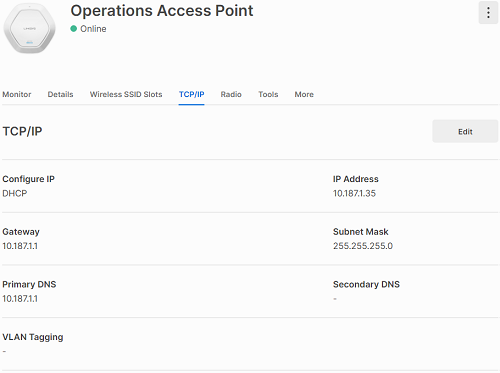
Task: Expand the More tab menu
Action: click(x=304, y=94)
